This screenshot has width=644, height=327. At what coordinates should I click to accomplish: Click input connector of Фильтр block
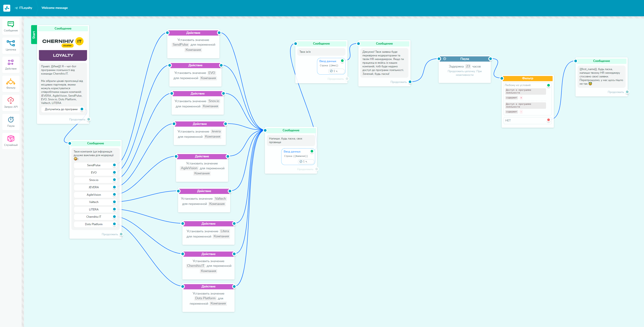502,78
